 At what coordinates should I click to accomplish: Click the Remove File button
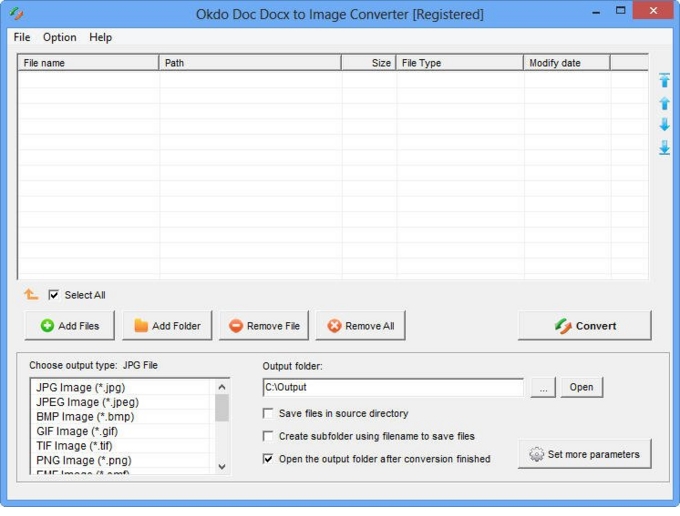(264, 326)
